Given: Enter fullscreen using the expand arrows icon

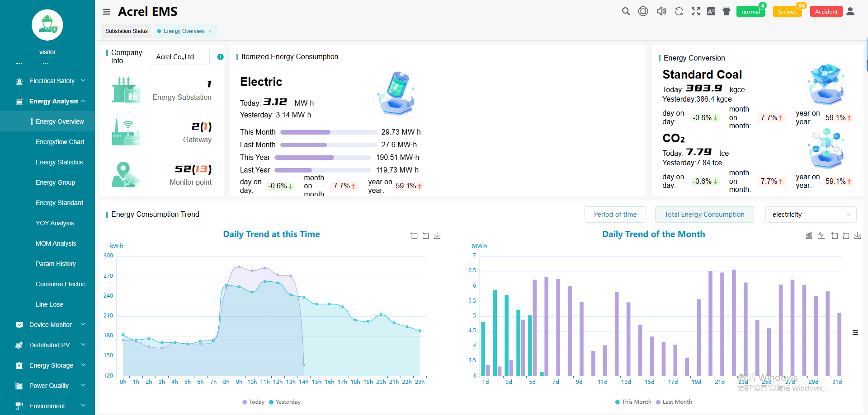Looking at the screenshot, I should (696, 11).
